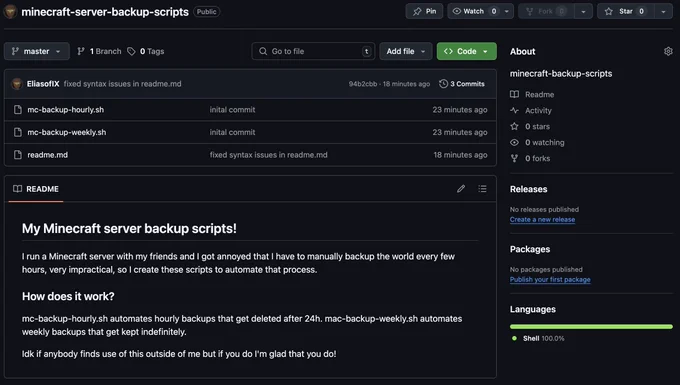Click the Releases heading
Viewport: 680px width, 385px height.
[528, 189]
